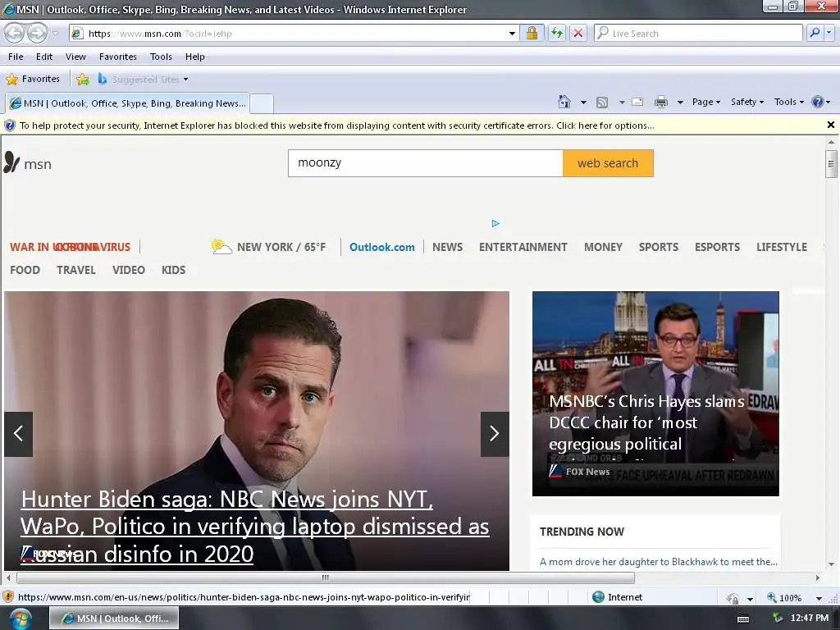Click the Print icon
The height and width of the screenshot is (630, 840).
661,102
